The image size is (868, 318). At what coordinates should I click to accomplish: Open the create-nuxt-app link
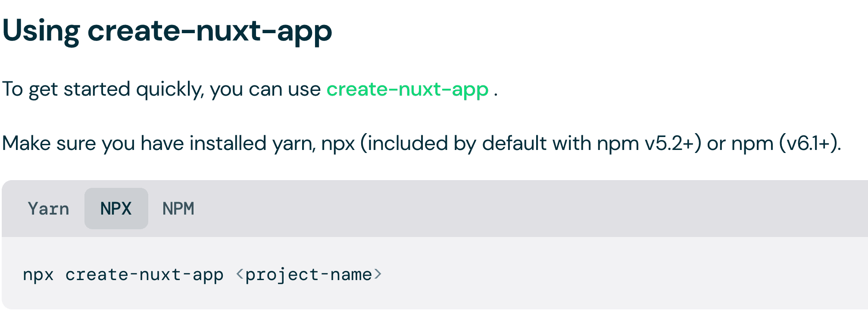407,89
